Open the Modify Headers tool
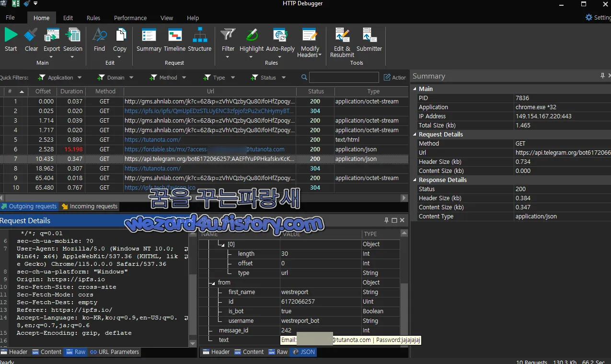Viewport: 611px width, 364px height. click(x=310, y=43)
